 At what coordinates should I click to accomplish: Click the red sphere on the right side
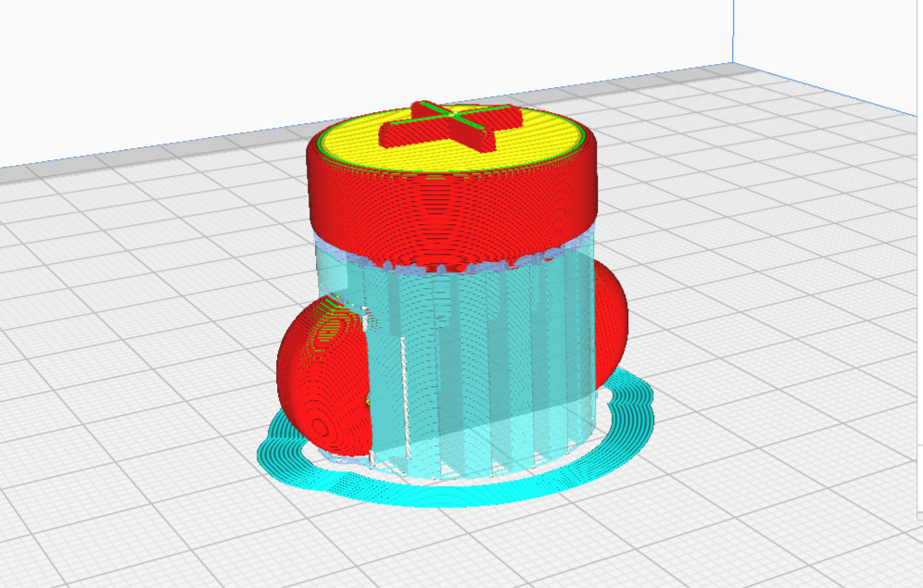point(611,323)
